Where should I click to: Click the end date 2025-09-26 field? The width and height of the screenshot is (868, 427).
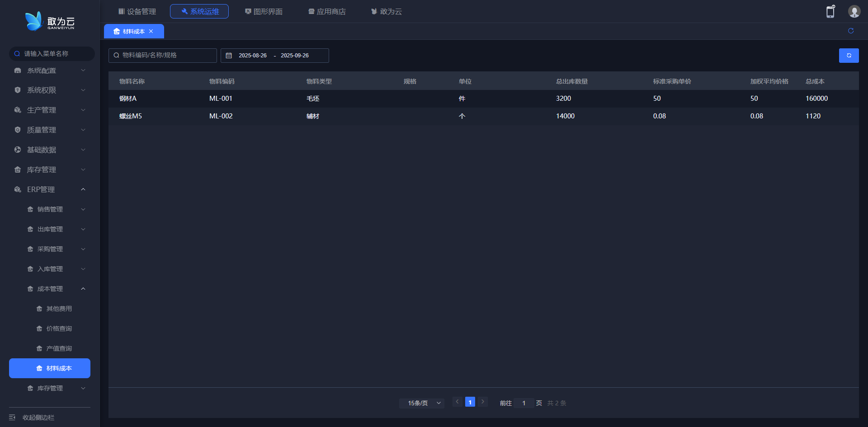click(x=295, y=56)
